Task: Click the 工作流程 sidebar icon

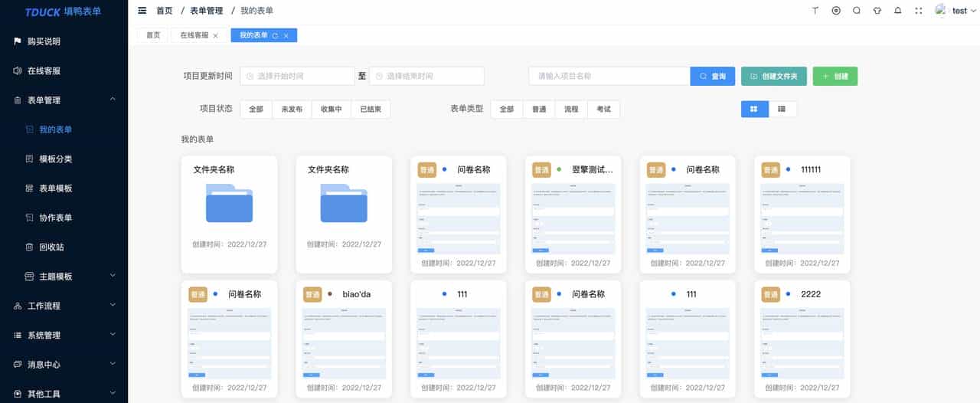Action: [18, 306]
